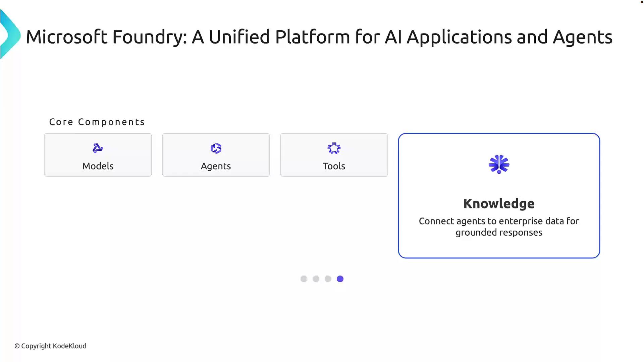Select the second pagination dot
Image resolution: width=644 pixels, height=362 pixels.
316,279
